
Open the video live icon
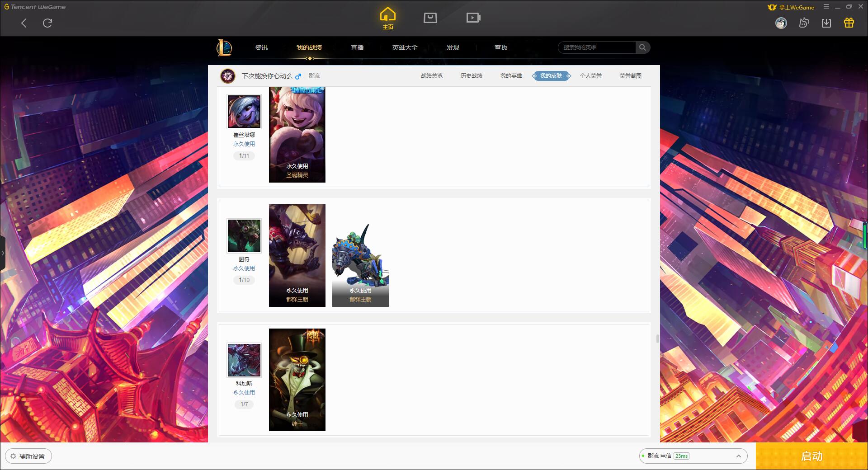pyautogui.click(x=473, y=18)
